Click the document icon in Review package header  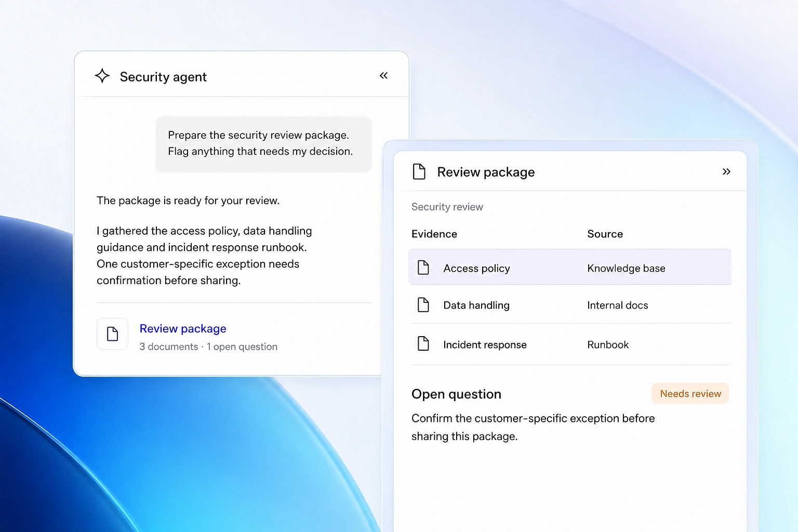coord(419,171)
